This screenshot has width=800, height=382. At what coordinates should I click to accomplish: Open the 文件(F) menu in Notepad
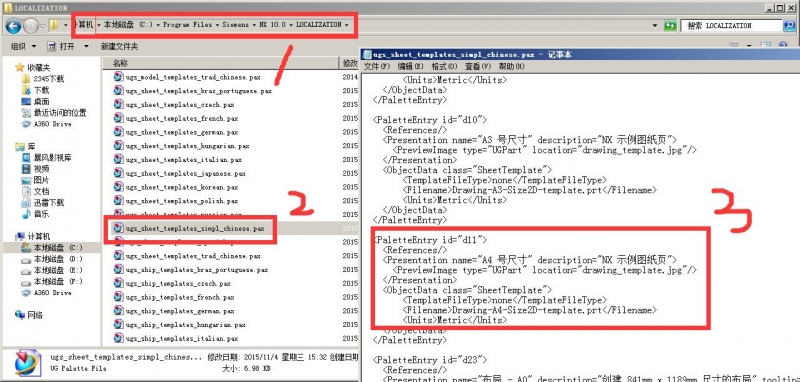[377, 66]
